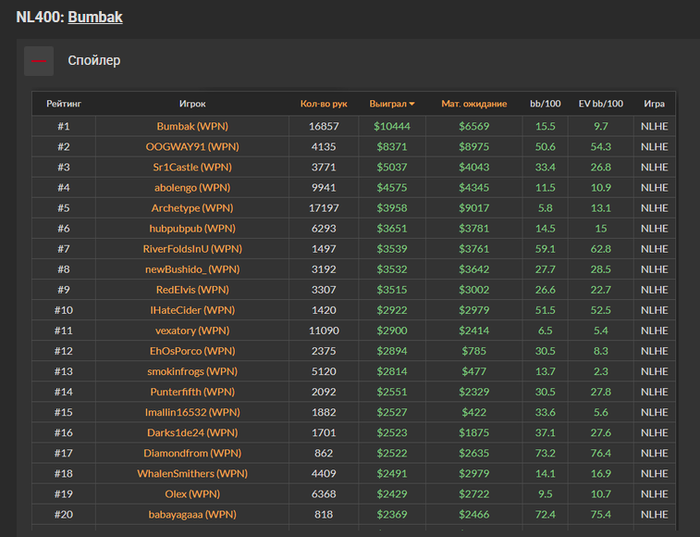The width and height of the screenshot is (700, 537).
Task: Select expected value $9017
Action: pyautogui.click(x=474, y=208)
